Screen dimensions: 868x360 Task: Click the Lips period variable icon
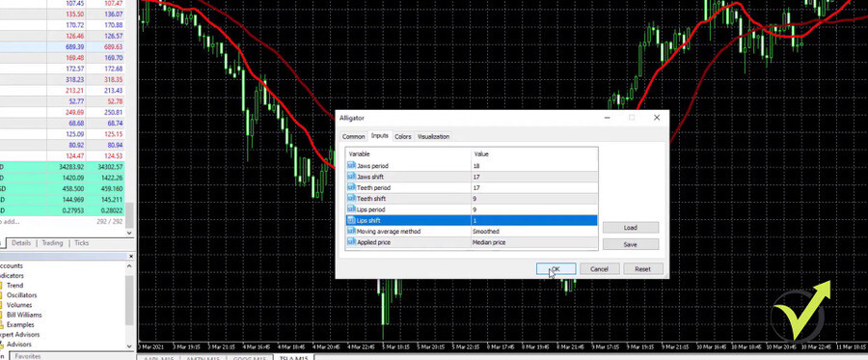tap(351, 209)
